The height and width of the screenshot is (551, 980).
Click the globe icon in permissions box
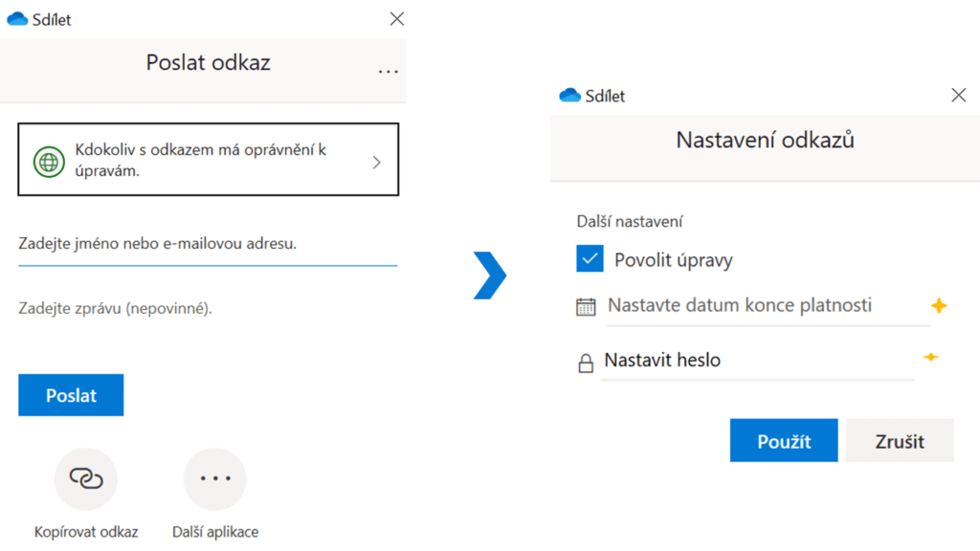(48, 161)
